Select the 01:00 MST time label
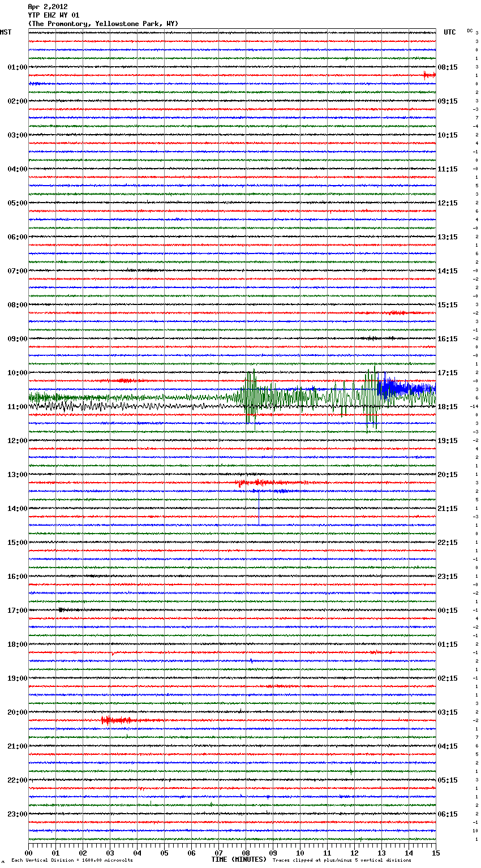The height and width of the screenshot is (868, 481). pyautogui.click(x=18, y=67)
